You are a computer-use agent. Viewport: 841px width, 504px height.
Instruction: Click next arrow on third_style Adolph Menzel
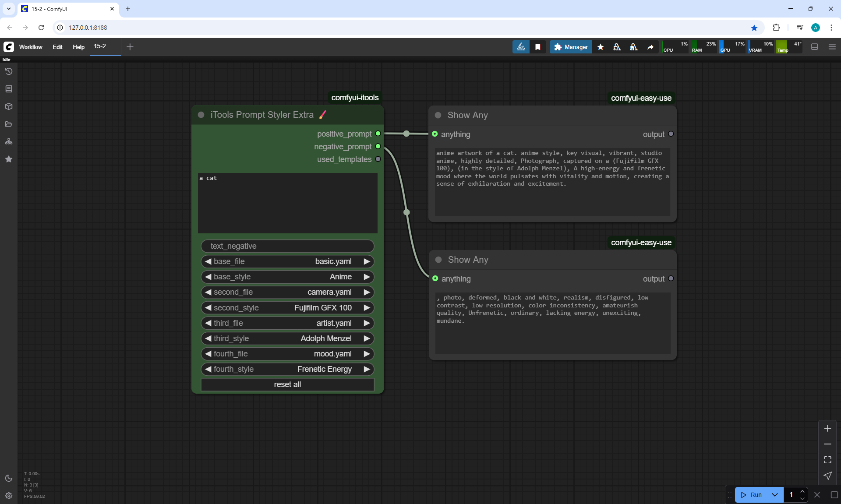point(367,338)
